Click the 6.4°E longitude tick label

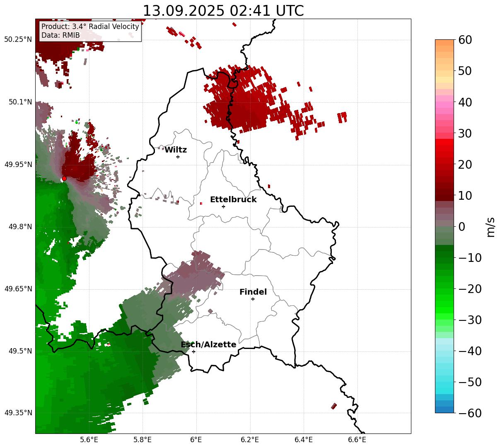click(304, 440)
